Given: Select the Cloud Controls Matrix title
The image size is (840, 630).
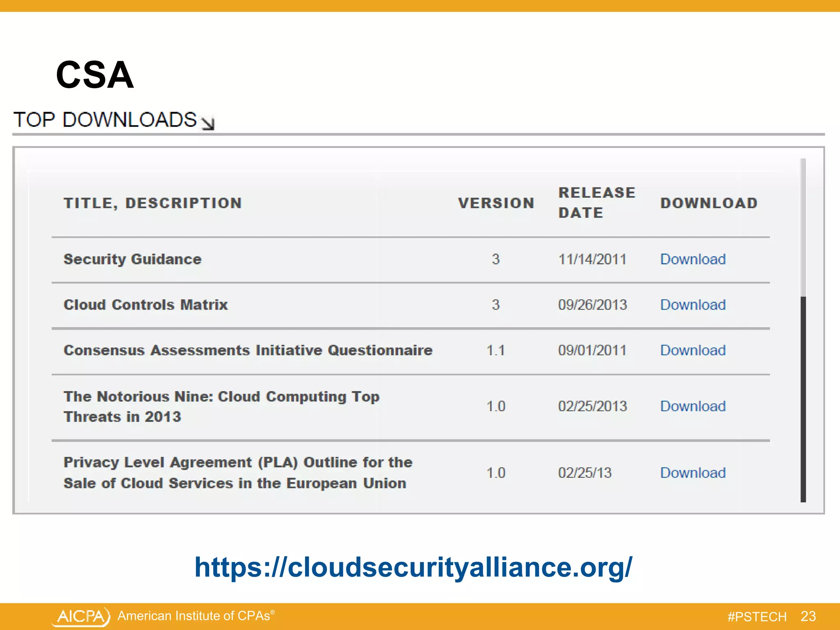Looking at the screenshot, I should 146,305.
